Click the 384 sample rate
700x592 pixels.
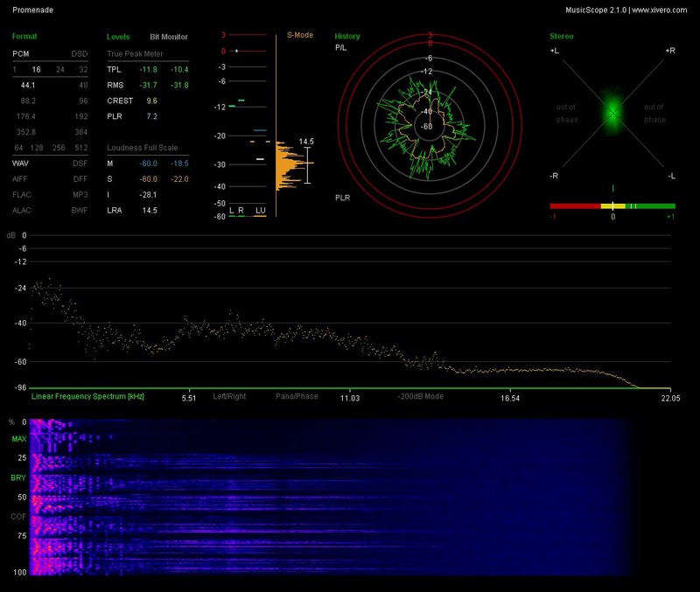(81, 132)
